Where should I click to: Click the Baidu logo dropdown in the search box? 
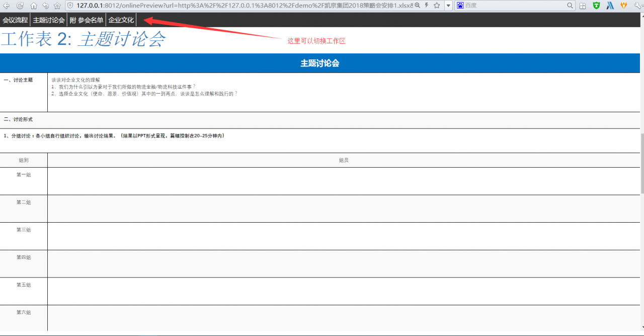(460, 6)
